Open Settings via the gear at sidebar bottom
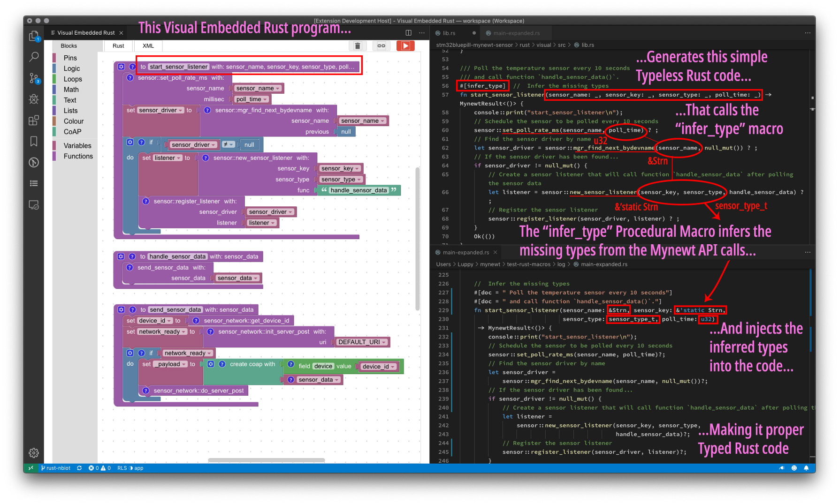Screen dimensions: 839x504 coord(33,452)
